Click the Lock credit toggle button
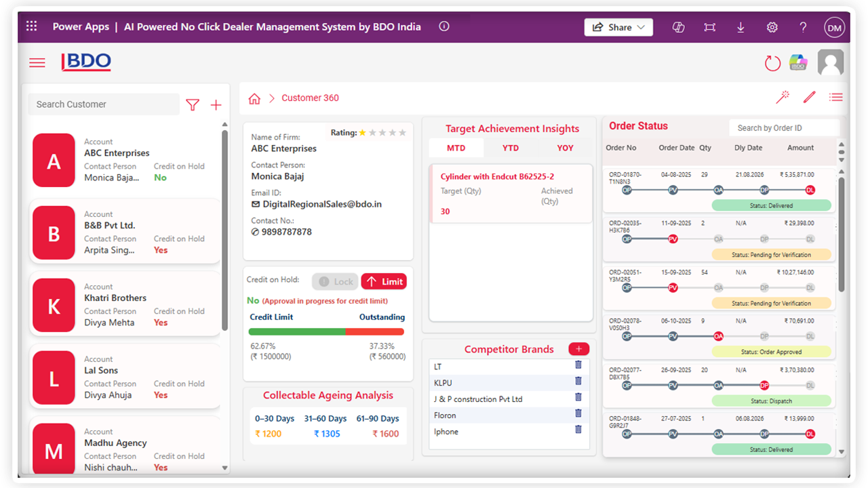This screenshot has height=488, width=868. click(335, 281)
